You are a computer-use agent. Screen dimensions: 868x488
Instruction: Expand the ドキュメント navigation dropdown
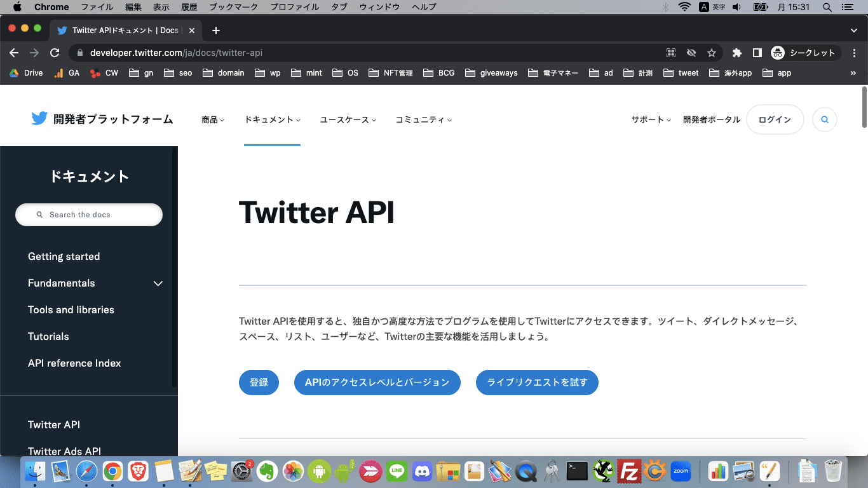click(x=272, y=119)
